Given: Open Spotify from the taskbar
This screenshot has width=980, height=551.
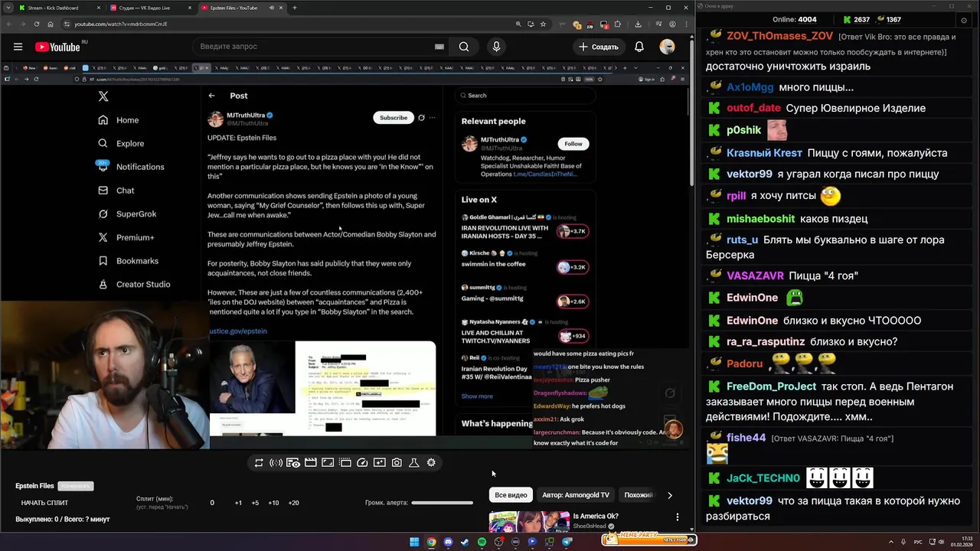Looking at the screenshot, I should (482, 542).
